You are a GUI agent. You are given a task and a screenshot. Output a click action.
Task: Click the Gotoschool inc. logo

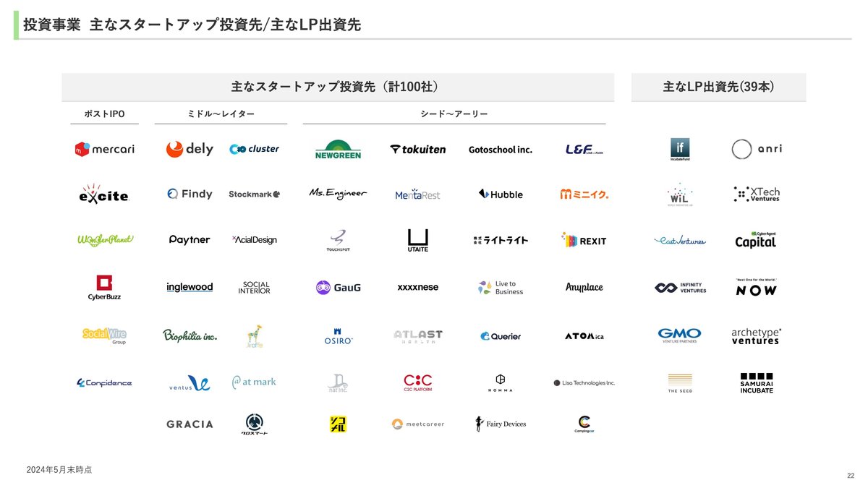tap(501, 150)
